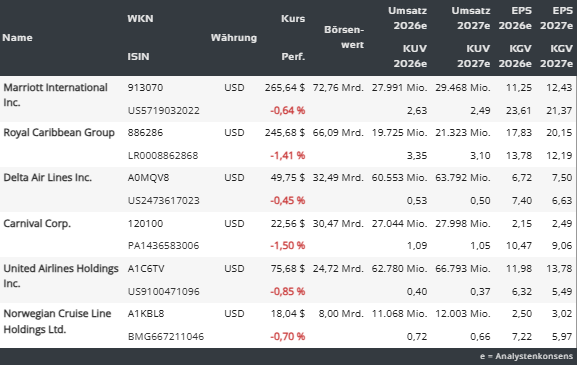This screenshot has height=365, width=577.
Task: Select WKN A1KBL8
Action: coord(146,313)
